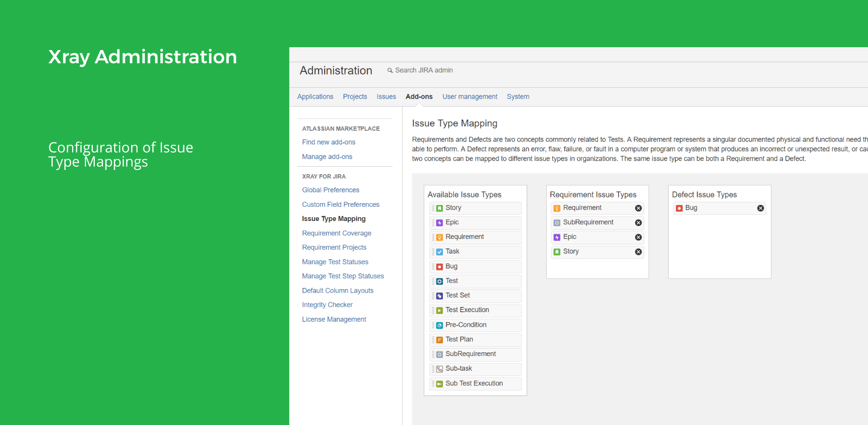Image resolution: width=868 pixels, height=425 pixels.
Task: Click the Requirement icon in Requirement Issue Types
Action: (557, 208)
